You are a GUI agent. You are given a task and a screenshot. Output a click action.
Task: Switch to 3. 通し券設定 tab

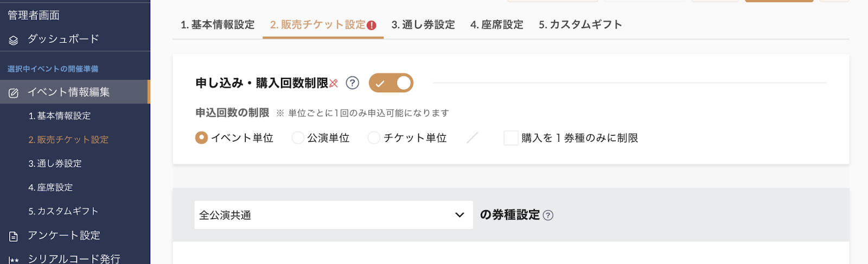(x=423, y=25)
